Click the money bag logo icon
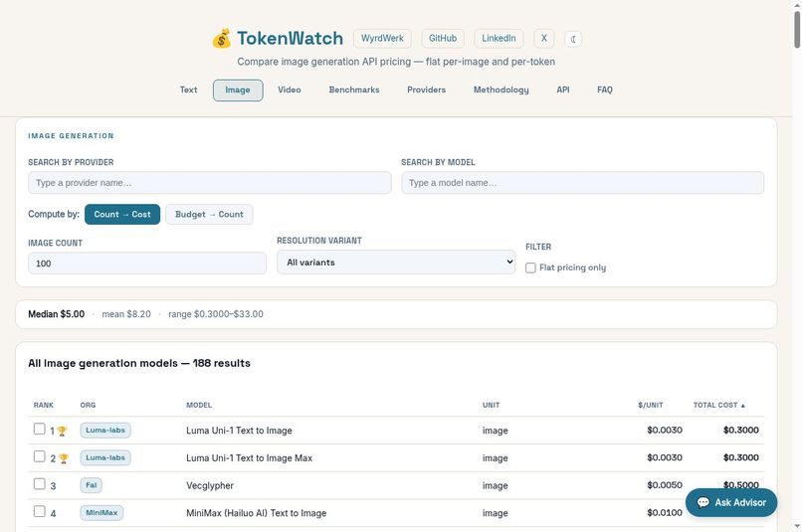This screenshot has width=802, height=532. click(222, 39)
